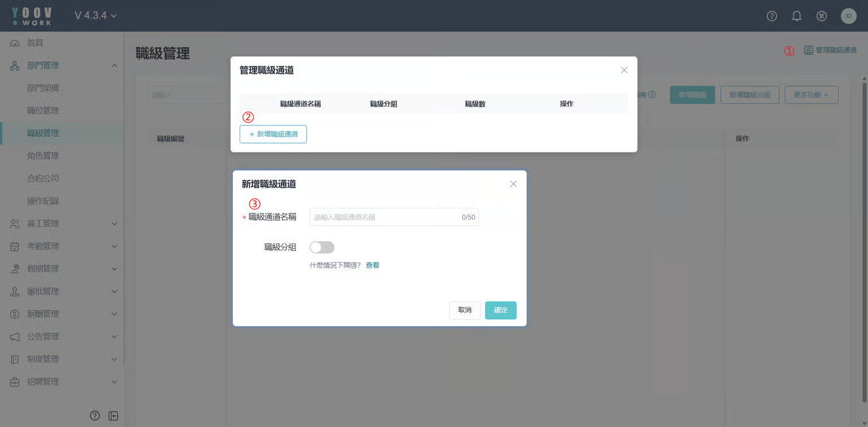Click the 新增職級通道 button
868x427 pixels.
tap(273, 134)
